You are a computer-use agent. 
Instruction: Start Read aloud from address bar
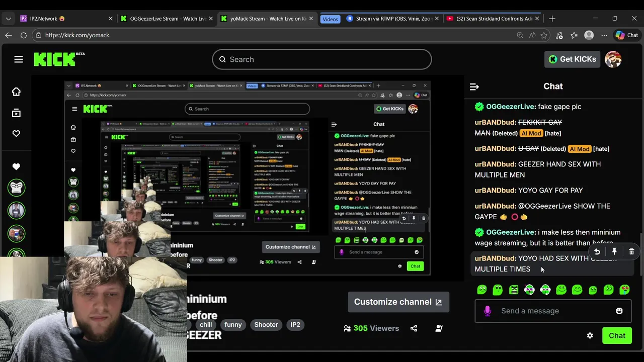(532, 35)
